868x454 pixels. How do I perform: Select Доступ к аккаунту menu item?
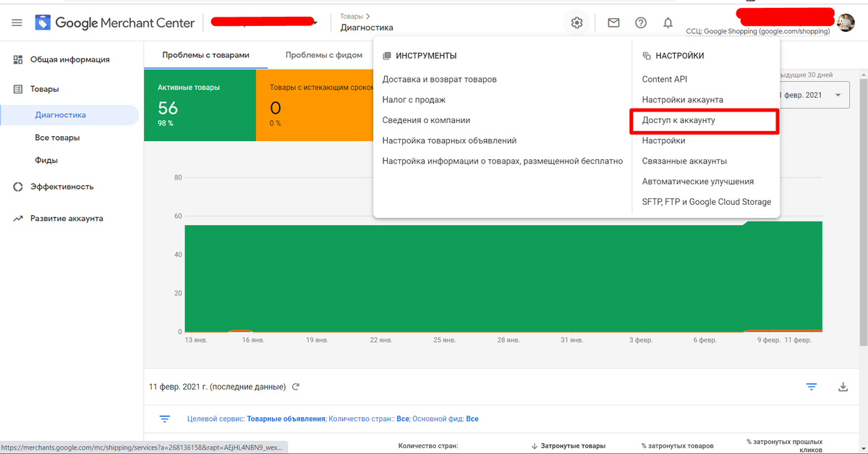[x=680, y=120]
